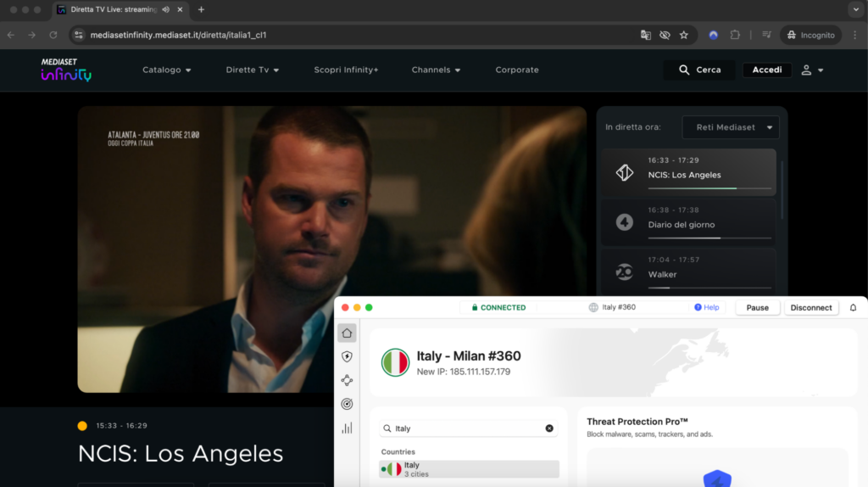Image resolution: width=868 pixels, height=487 pixels.
Task: Click the Mediaset Infinity logo
Action: click(66, 70)
